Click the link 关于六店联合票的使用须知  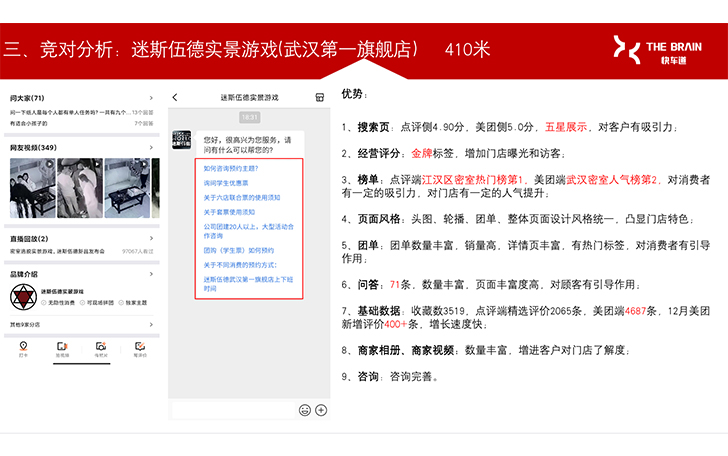coord(241,197)
